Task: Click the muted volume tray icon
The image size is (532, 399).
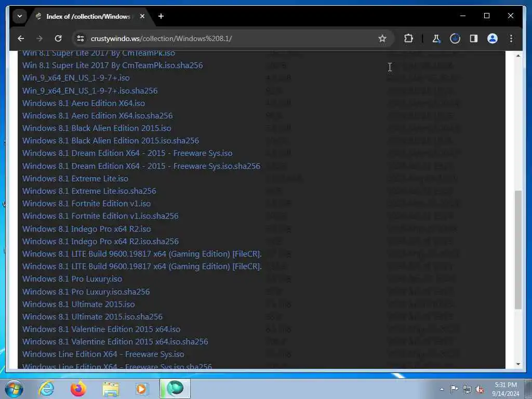Action: pyautogui.click(x=480, y=389)
